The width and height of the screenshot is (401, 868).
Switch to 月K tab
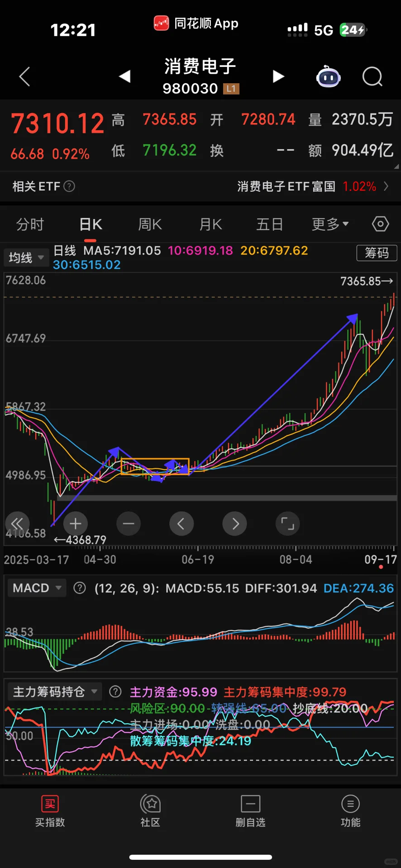tap(210, 224)
